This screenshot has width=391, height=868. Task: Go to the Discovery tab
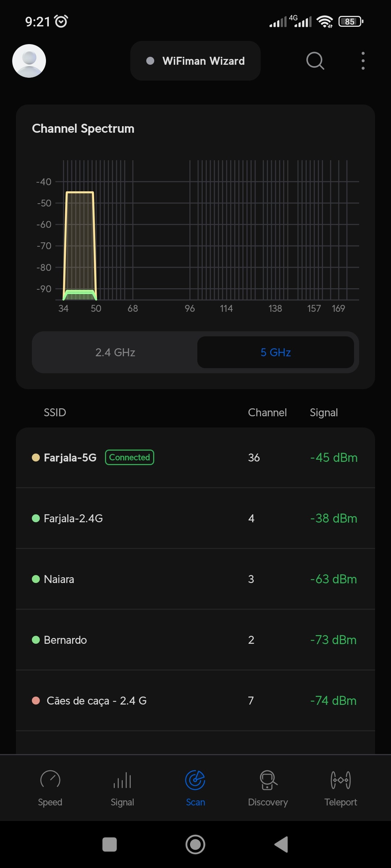(x=268, y=787)
